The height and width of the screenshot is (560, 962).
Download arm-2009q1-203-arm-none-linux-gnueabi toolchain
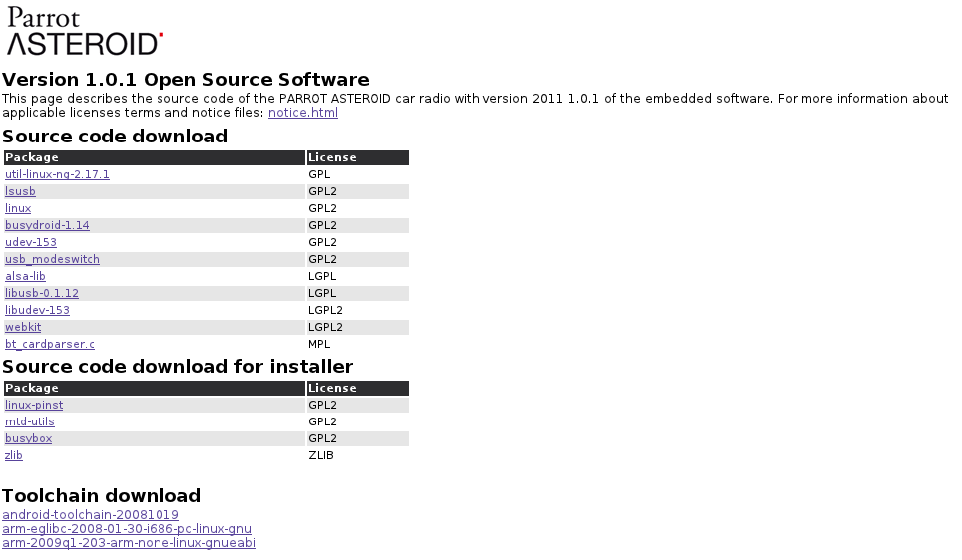point(129,543)
